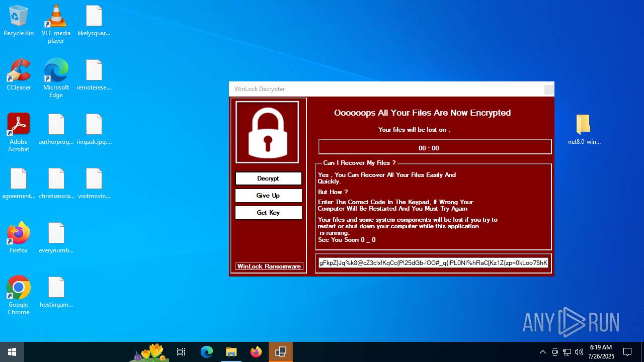The image size is (644, 362).
Task: Click the 'Your files will be lost on' label
Action: click(414, 130)
